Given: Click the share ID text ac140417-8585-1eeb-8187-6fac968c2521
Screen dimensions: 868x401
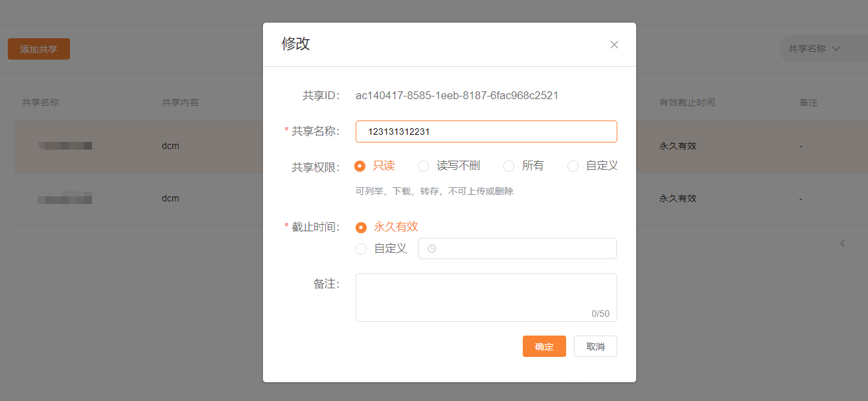Looking at the screenshot, I should (457, 96).
